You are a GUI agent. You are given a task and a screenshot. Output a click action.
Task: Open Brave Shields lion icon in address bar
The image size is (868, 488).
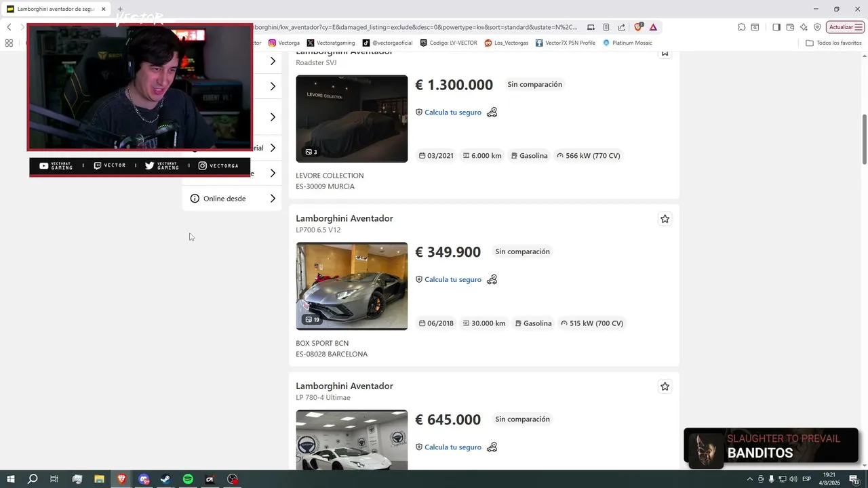point(638,27)
